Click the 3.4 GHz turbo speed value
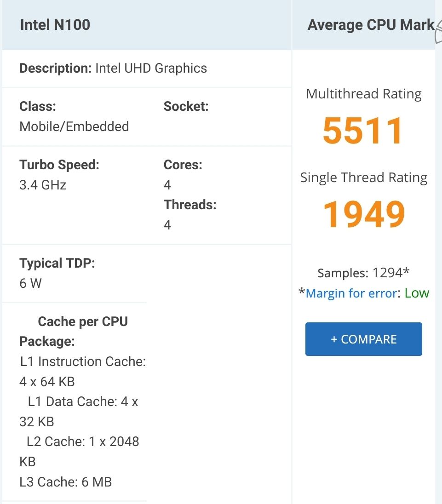Image resolution: width=442 pixels, height=504 pixels. pyautogui.click(x=43, y=185)
